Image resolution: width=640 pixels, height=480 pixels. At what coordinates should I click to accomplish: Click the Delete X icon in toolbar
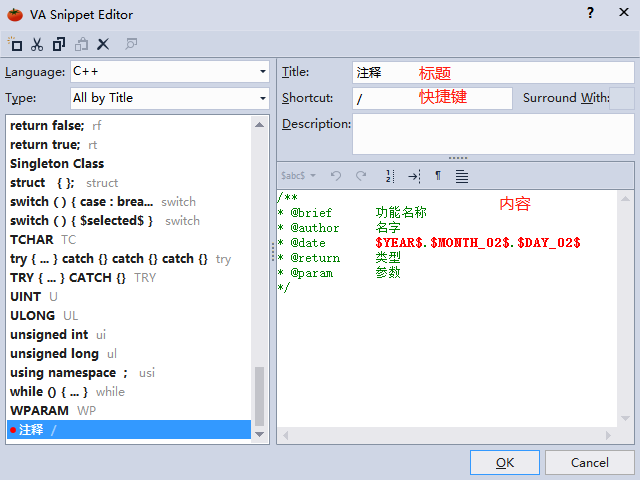click(103, 44)
